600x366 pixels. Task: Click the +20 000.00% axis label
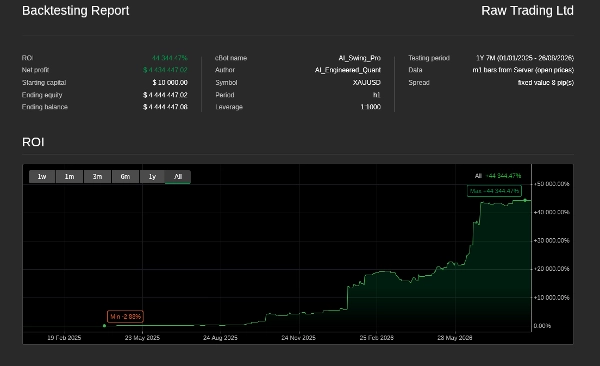pyautogui.click(x=551, y=269)
